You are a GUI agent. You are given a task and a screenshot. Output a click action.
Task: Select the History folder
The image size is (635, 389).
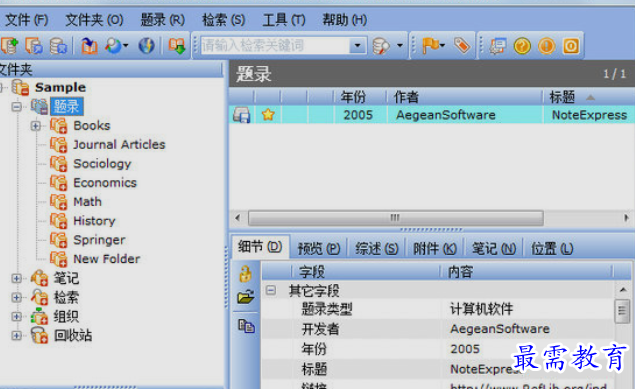pos(94,221)
